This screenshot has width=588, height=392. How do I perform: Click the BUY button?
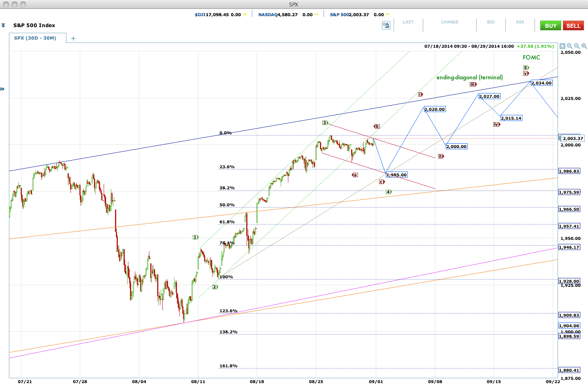tap(551, 25)
